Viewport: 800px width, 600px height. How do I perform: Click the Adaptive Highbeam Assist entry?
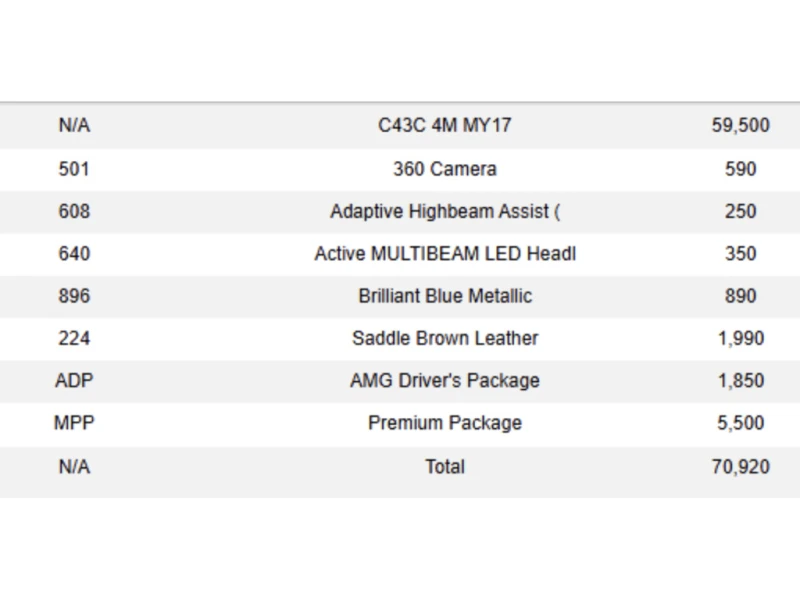tap(445, 211)
